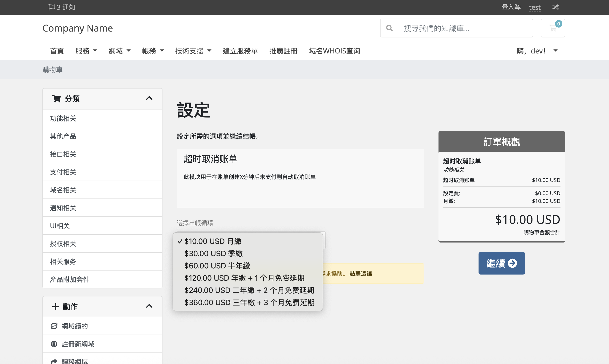Choose the $120.00 USD annual billing option

pos(244,278)
